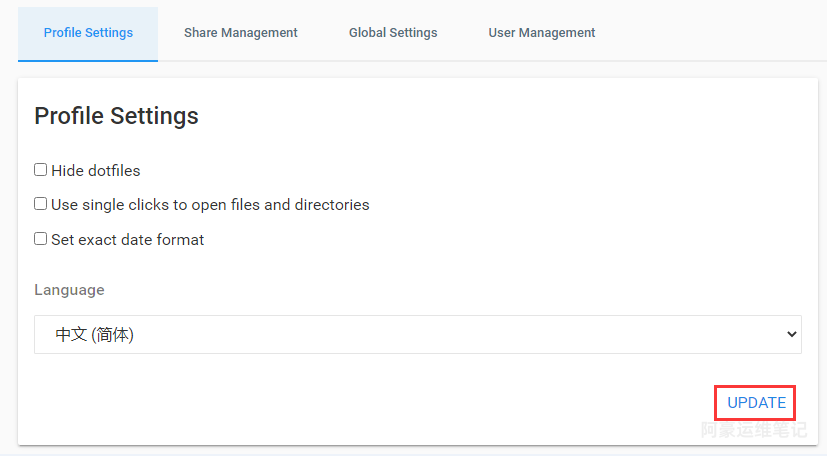827x456 pixels.
Task: Click blank card area right of the heading
Action: [500, 116]
